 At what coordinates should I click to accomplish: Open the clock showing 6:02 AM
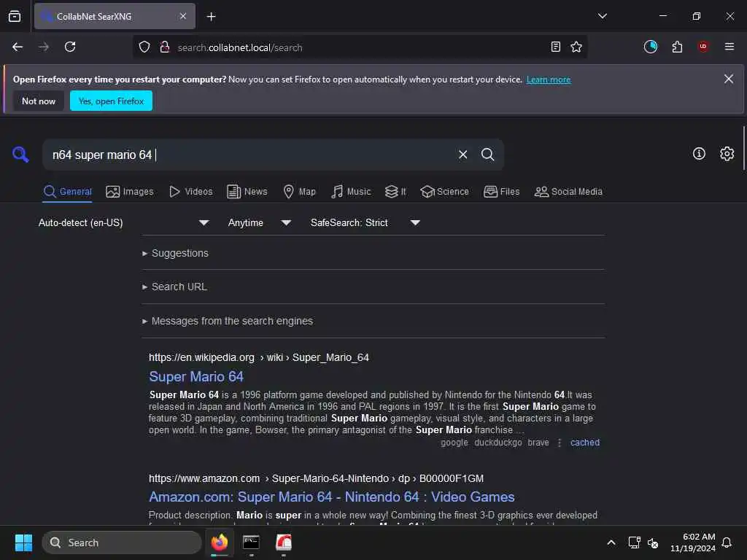point(693,542)
